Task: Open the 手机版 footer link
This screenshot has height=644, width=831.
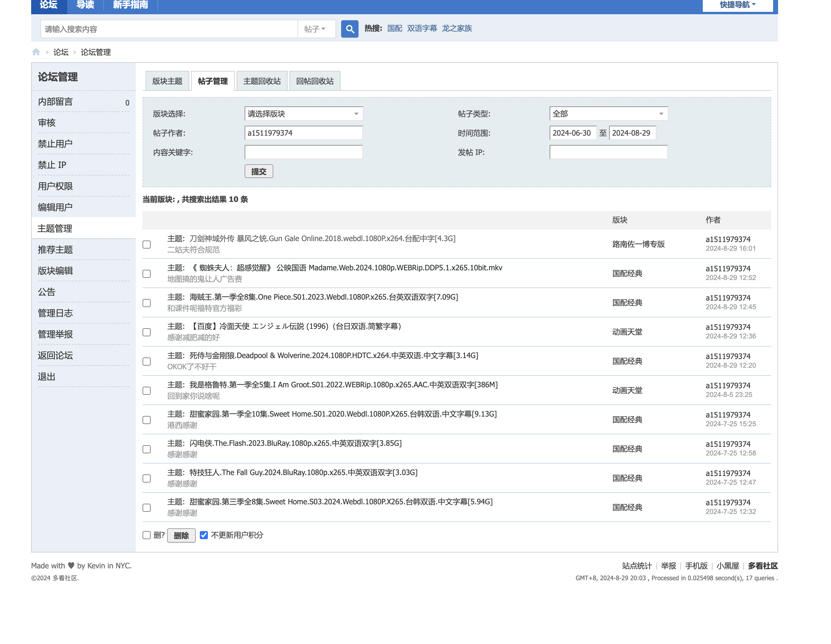Action: pos(696,566)
